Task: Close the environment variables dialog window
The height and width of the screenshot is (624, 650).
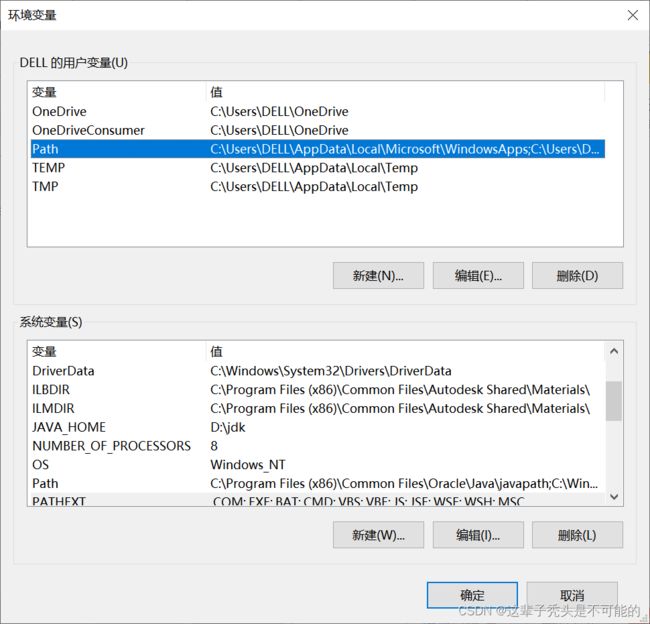Action: click(x=631, y=15)
